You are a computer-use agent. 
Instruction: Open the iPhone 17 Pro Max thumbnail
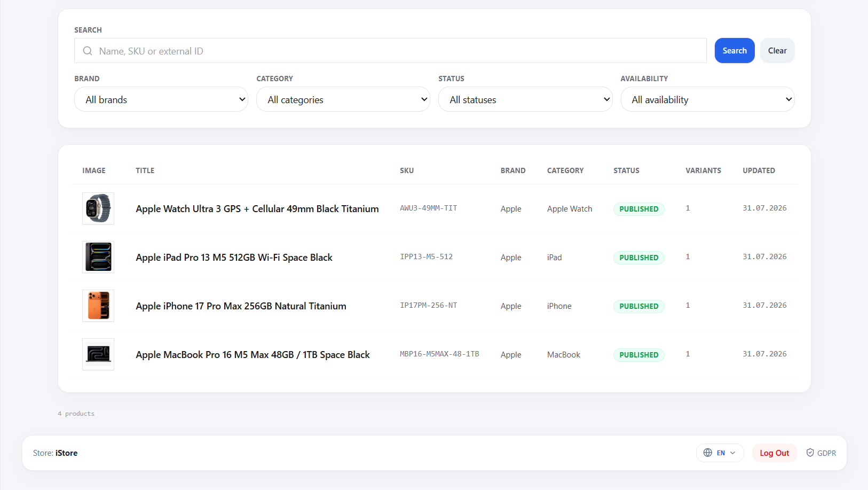tap(98, 306)
